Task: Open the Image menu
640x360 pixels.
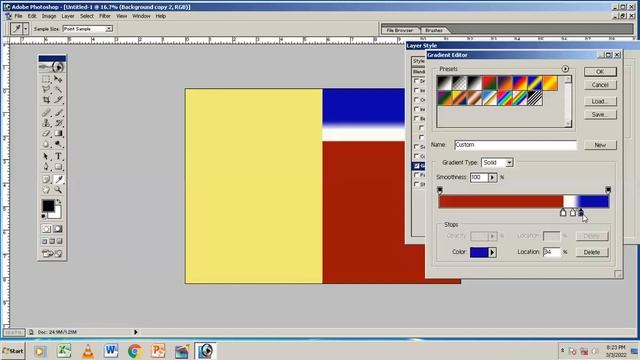Action: pos(49,16)
